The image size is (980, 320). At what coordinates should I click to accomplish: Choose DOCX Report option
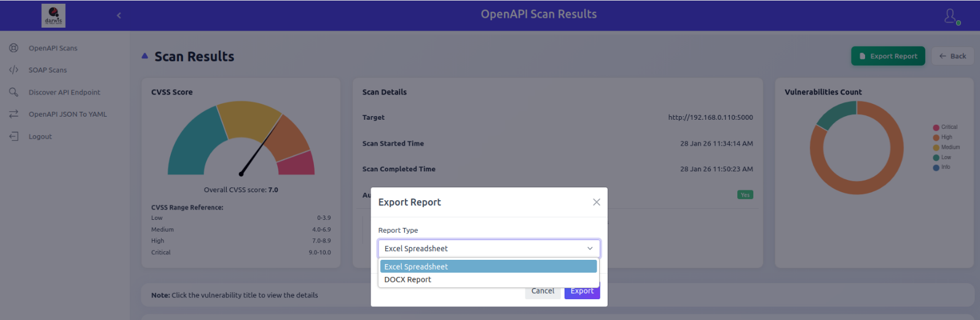[488, 279]
